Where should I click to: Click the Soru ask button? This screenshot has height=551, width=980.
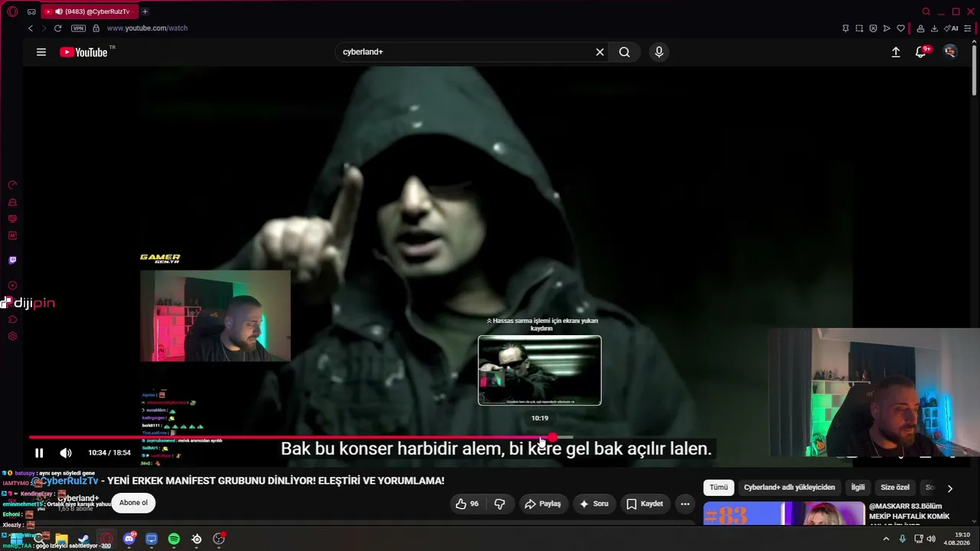click(594, 504)
